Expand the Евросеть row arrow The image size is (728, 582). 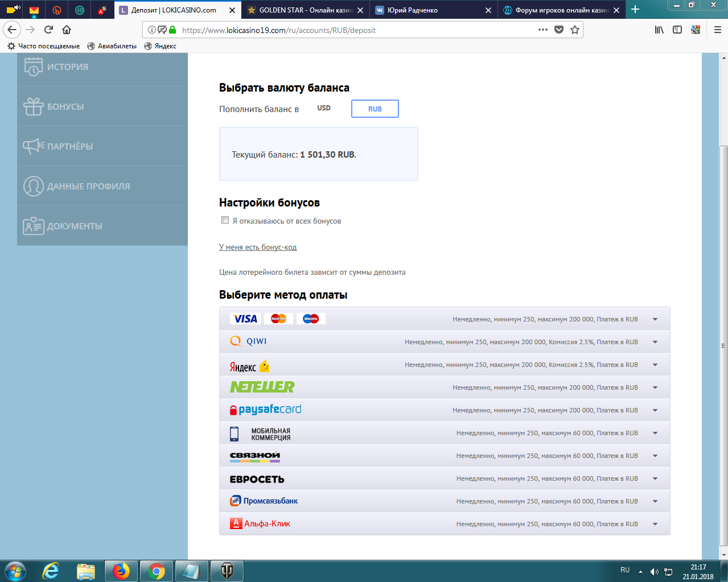click(655, 478)
